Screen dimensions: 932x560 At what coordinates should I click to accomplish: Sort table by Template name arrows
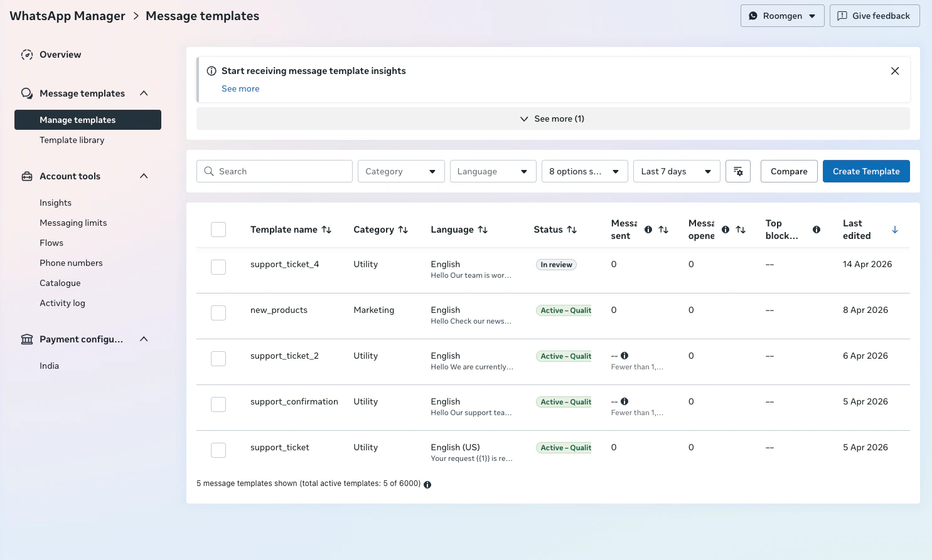326,230
